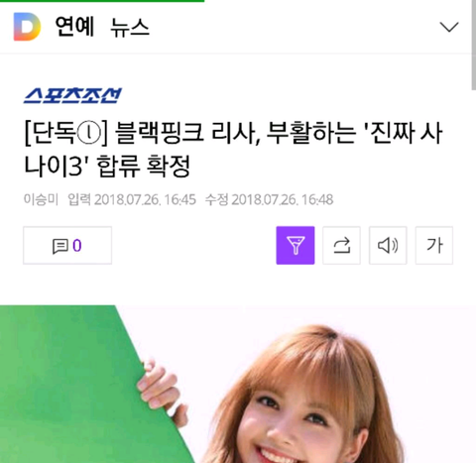Click the 입력 2018.07.26. 16:45 timestamp
476x463 pixels.
click(x=132, y=199)
